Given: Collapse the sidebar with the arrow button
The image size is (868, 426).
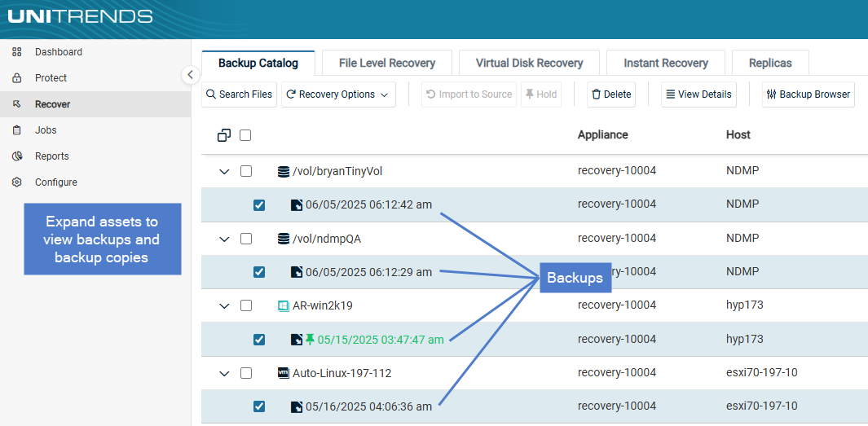Looking at the screenshot, I should [x=191, y=75].
